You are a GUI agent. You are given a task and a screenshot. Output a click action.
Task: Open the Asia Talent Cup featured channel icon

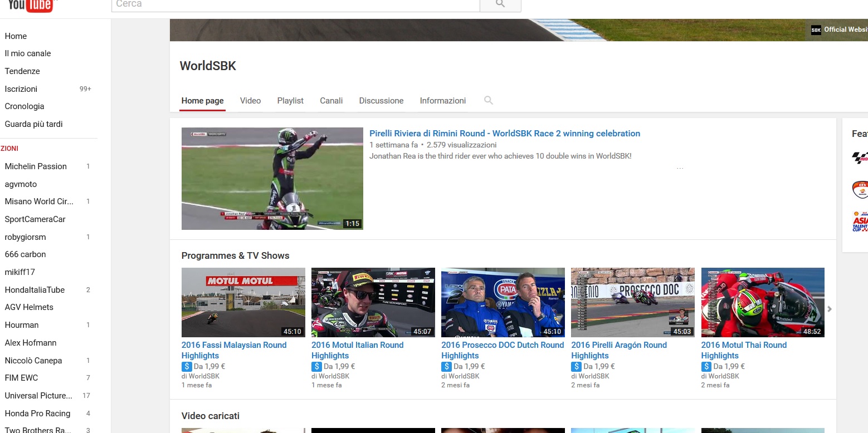click(x=860, y=221)
